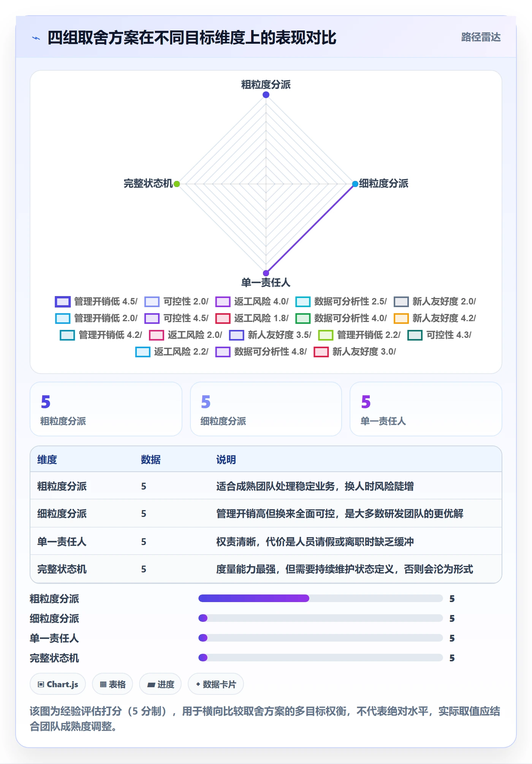Toggle legend item 管理开销低 4.2/
This screenshot has height=764, width=532.
[101, 335]
